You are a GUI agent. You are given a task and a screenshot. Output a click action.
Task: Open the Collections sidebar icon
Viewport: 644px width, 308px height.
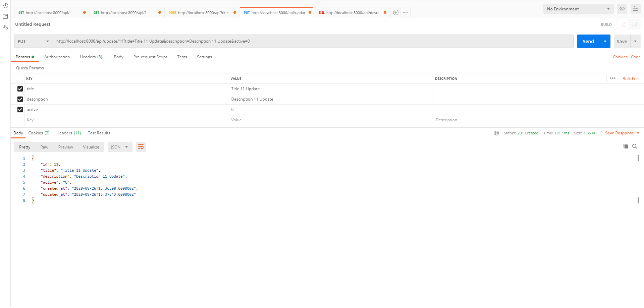click(5, 16)
